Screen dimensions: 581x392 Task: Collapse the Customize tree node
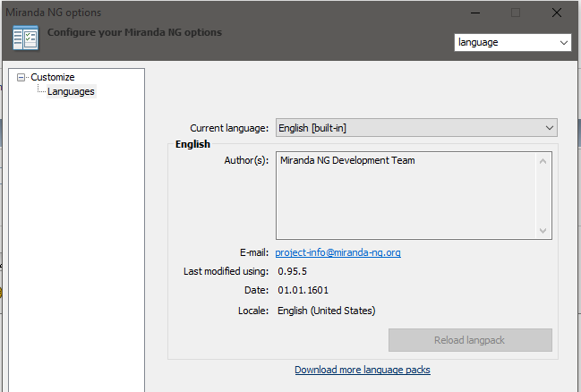point(21,78)
